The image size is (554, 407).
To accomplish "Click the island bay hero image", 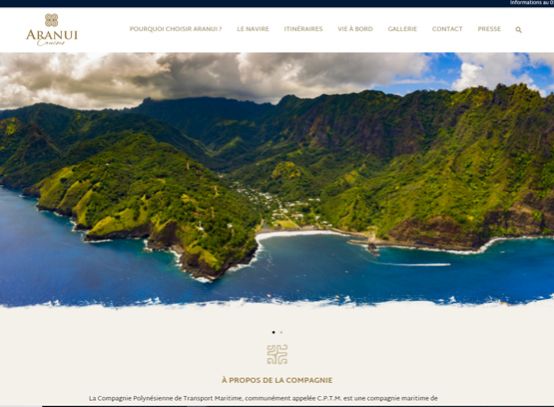I will pyautogui.click(x=277, y=179).
